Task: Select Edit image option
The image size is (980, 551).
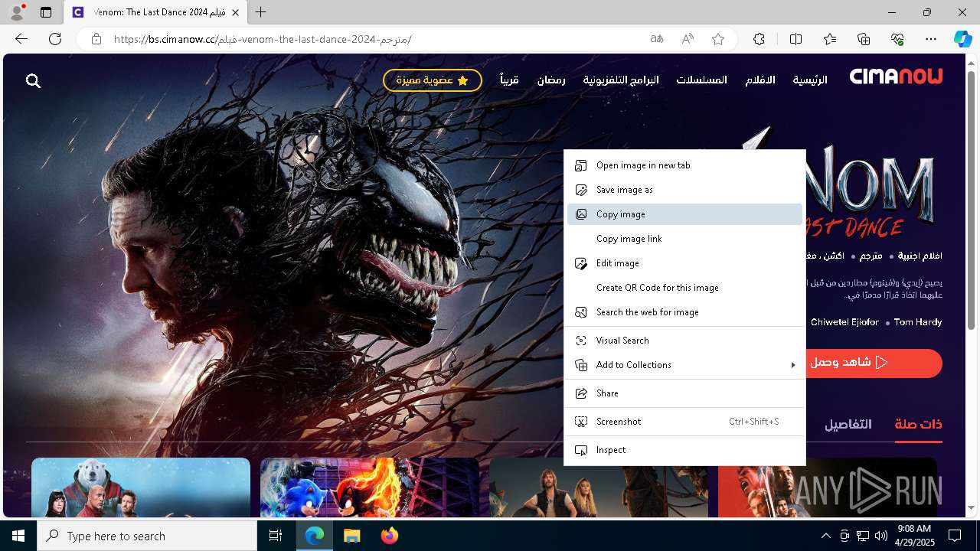Action: [684, 263]
